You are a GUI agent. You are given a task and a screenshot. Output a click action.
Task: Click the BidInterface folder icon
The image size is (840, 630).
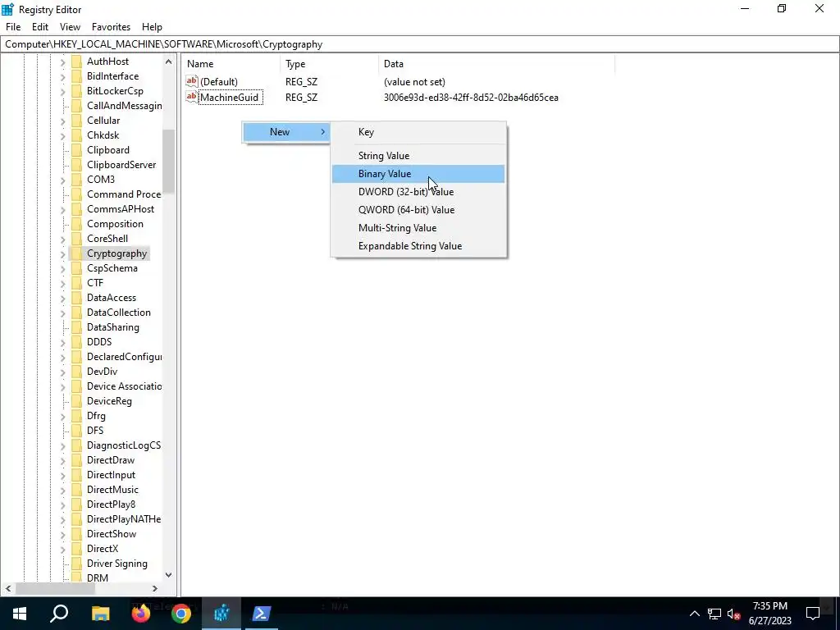coord(76,76)
